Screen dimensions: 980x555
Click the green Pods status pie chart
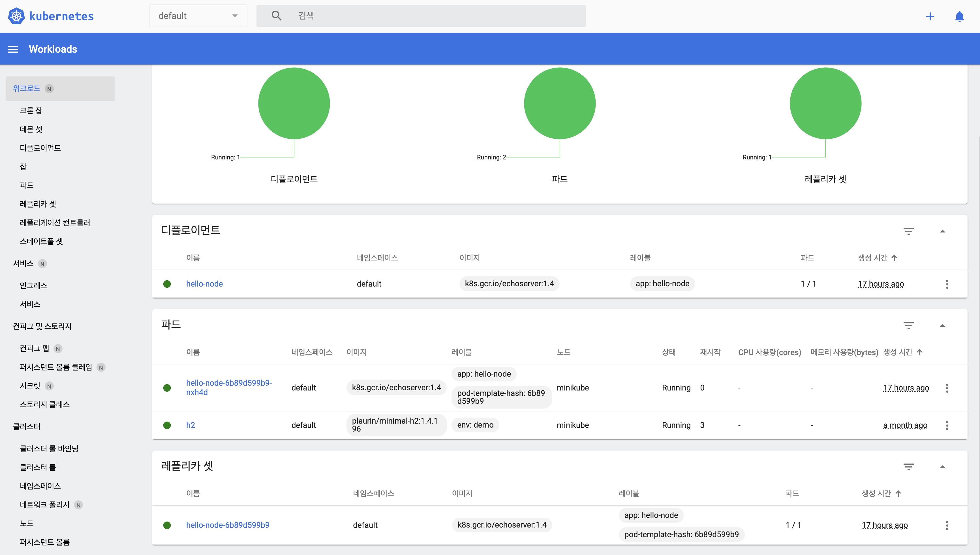[x=559, y=103]
